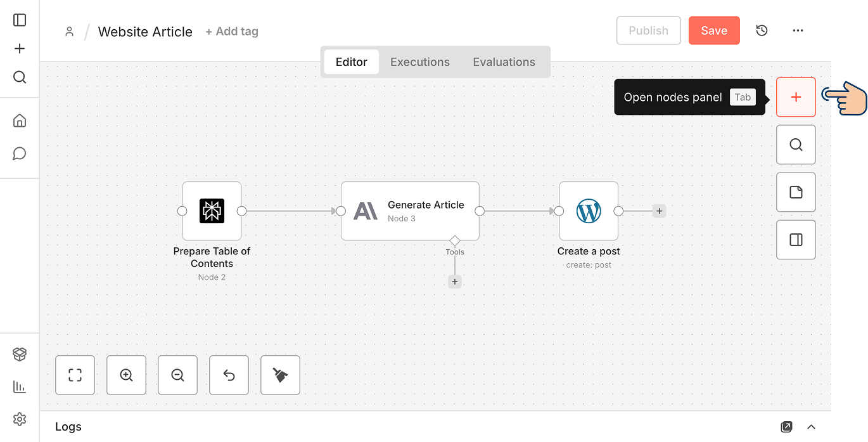Image resolution: width=868 pixels, height=442 pixels.
Task: Open workflow version history clock icon
Action: tap(762, 30)
